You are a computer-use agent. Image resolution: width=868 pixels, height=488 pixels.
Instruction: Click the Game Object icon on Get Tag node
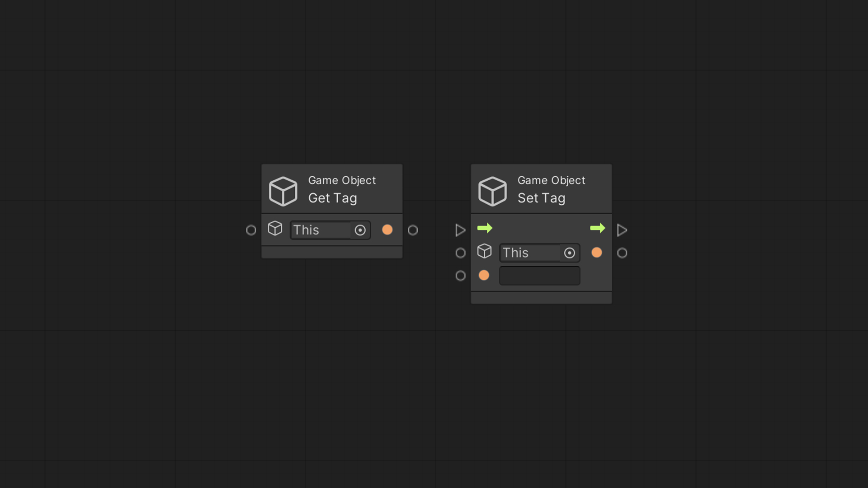coord(283,189)
